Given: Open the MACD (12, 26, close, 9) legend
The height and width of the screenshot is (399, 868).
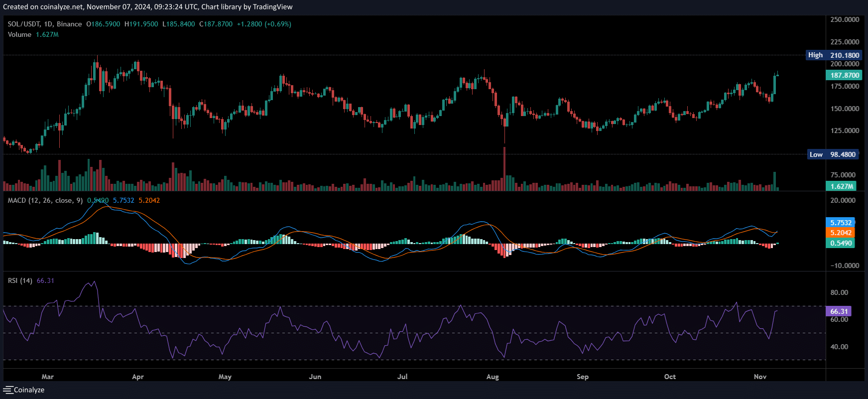Looking at the screenshot, I should click(x=45, y=200).
